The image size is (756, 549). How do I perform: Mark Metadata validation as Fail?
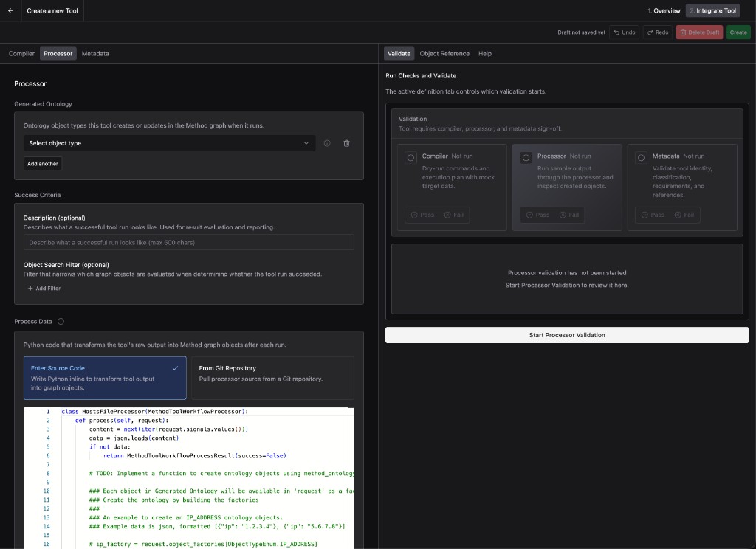[684, 215]
